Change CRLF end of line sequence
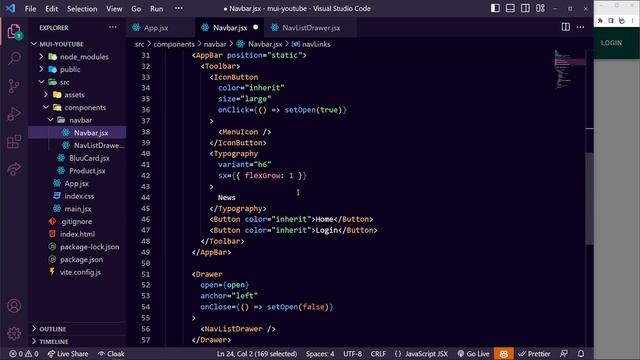Viewport: 640px width, 360px height. pos(378,354)
